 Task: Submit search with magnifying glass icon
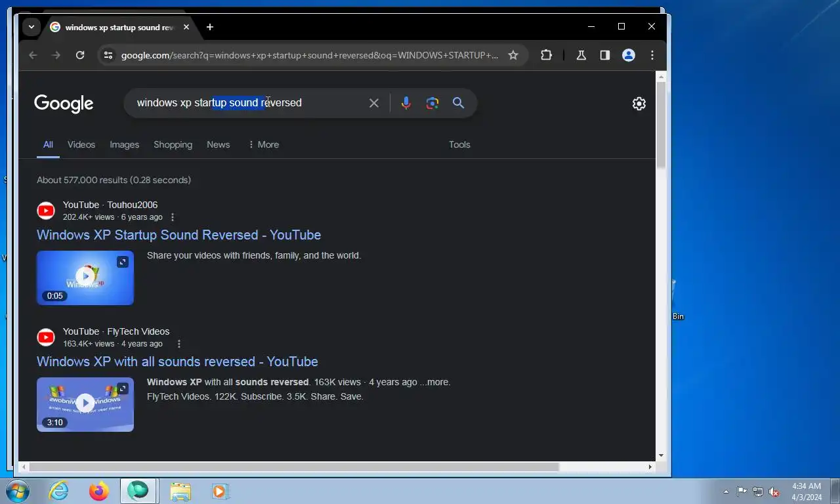pos(459,103)
